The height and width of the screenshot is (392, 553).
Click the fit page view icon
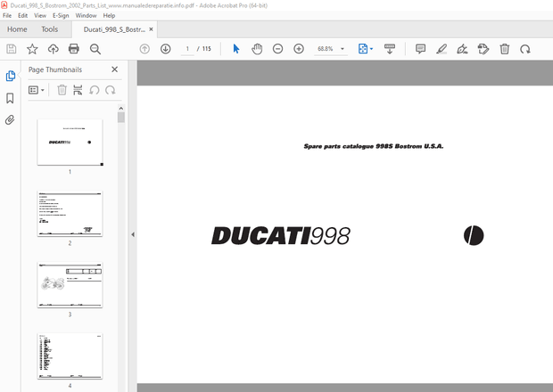click(362, 49)
